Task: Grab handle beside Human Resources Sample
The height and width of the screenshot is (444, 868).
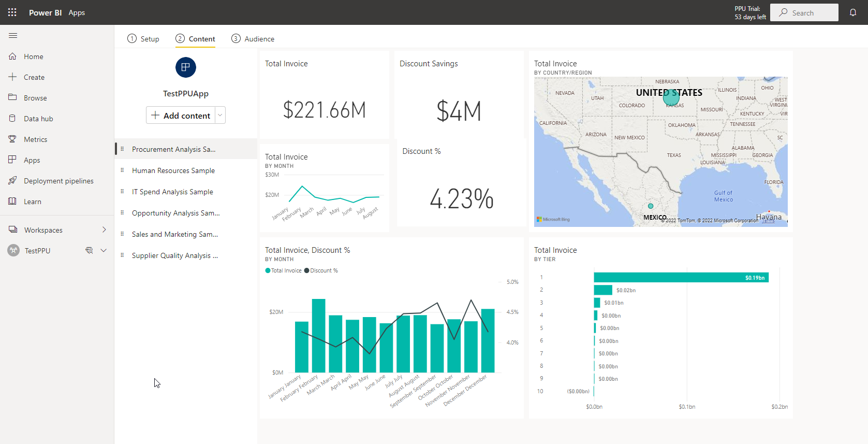Action: 122,170
